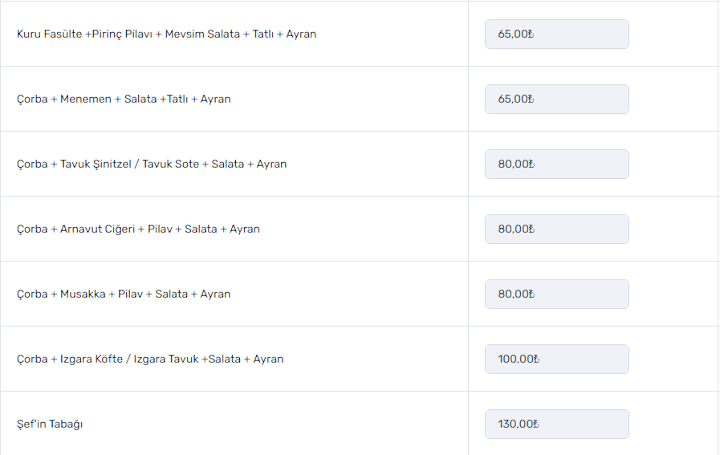Click the Izgara Köfte menu 100,00₺ field
Image resolution: width=720 pixels, height=455 pixels.
pos(557,359)
